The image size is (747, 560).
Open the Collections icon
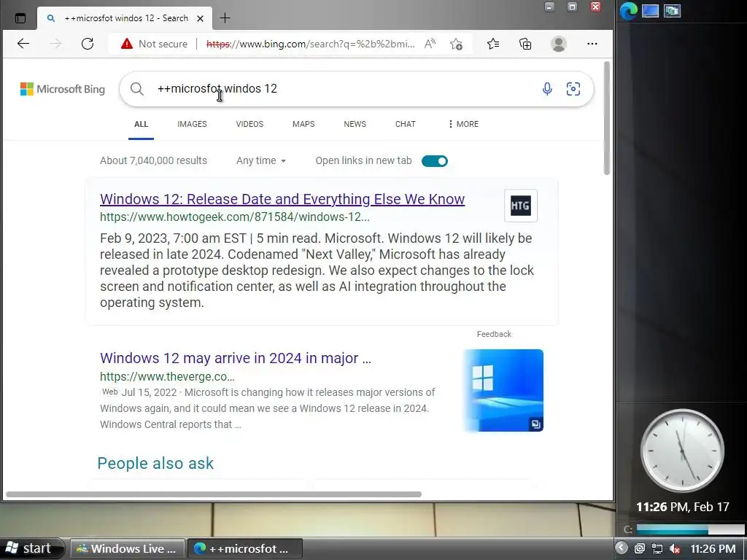click(x=525, y=44)
